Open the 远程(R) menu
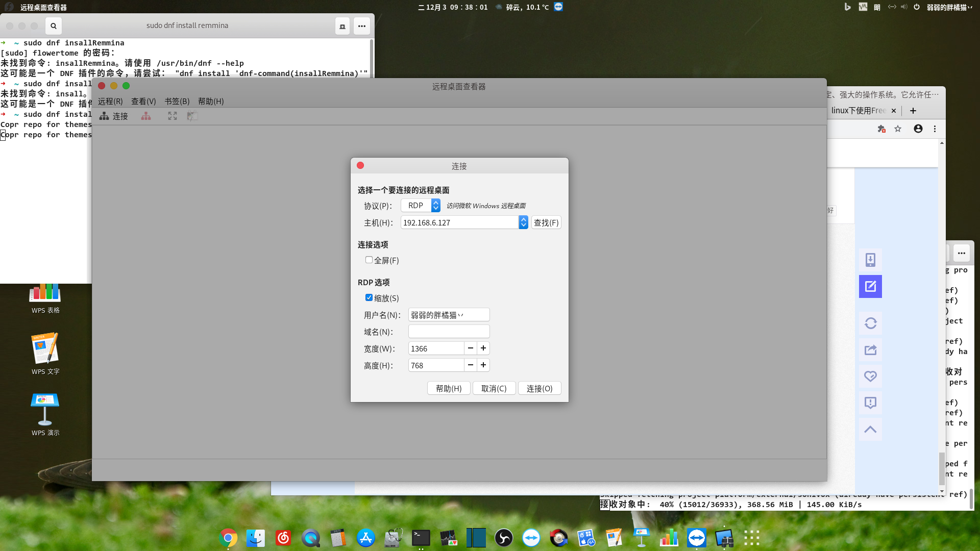The image size is (980, 551). (110, 102)
